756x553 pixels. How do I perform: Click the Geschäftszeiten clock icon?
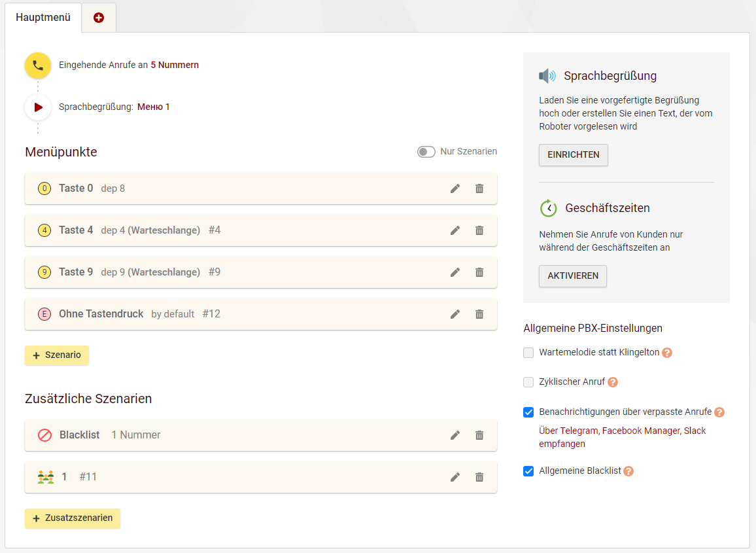(548, 209)
